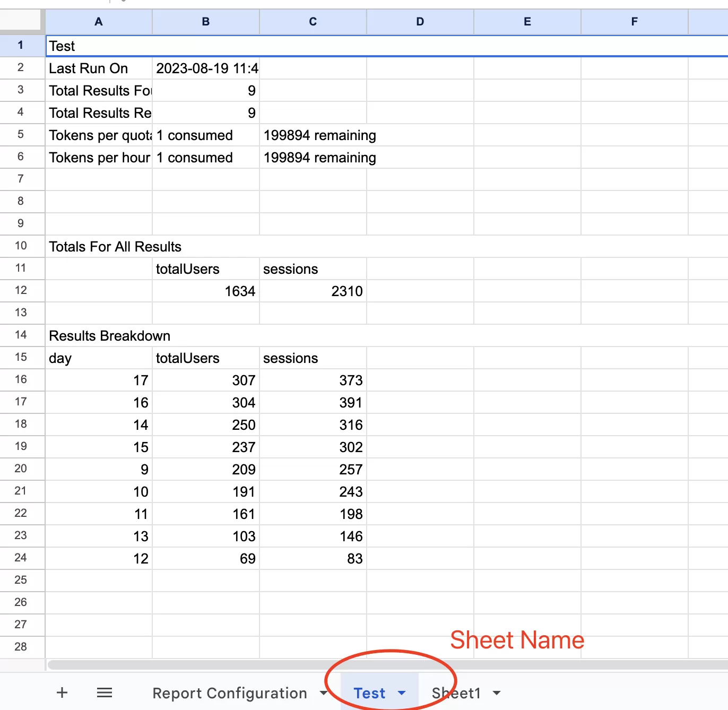Select totalUsers value 250
The width and height of the screenshot is (728, 710).
point(206,425)
